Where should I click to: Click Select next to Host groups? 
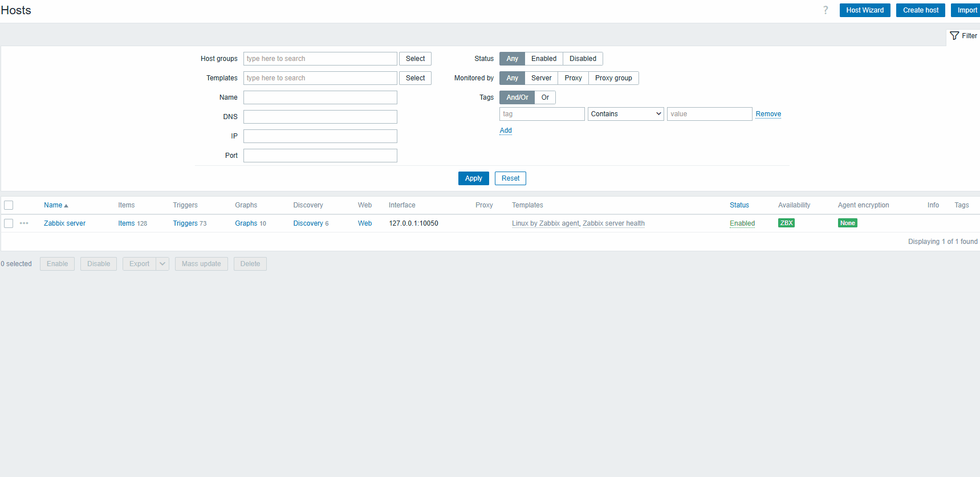pos(415,59)
